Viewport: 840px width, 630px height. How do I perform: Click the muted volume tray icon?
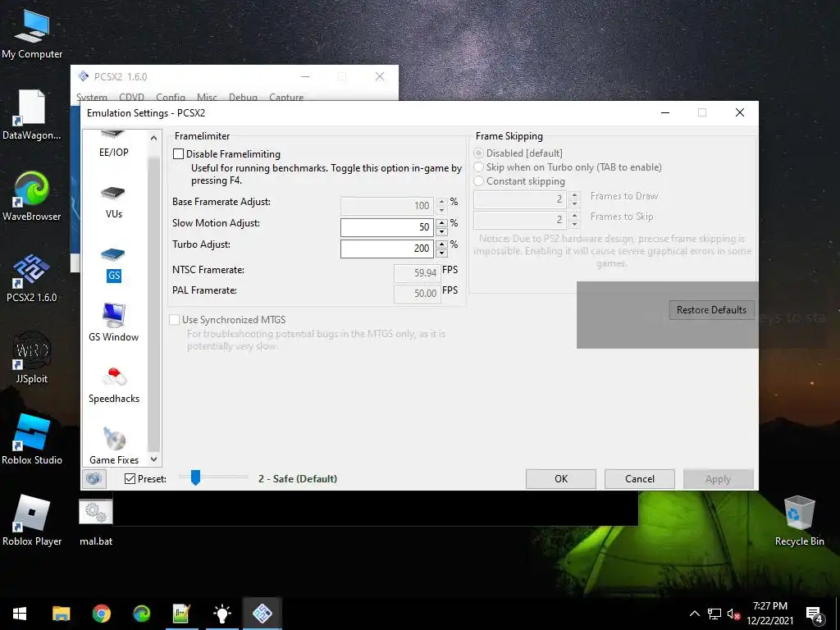[733, 614]
